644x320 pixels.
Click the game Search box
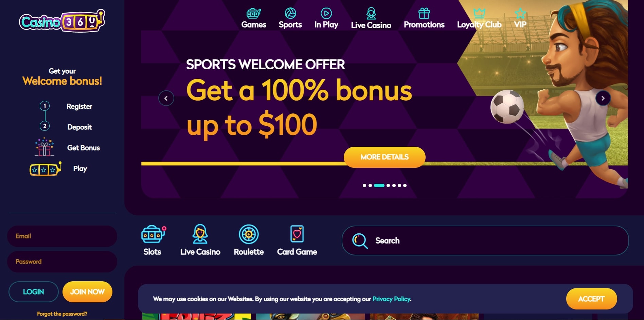(x=485, y=241)
